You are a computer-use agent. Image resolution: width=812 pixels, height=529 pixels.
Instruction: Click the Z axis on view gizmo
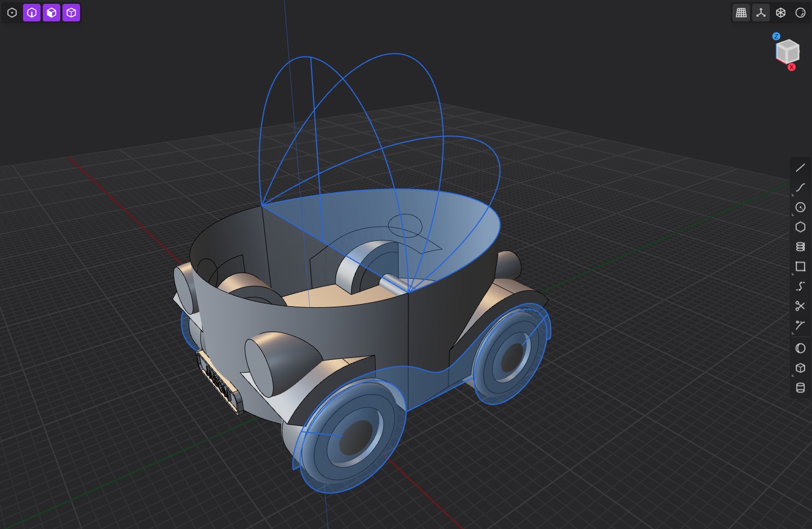point(776,36)
